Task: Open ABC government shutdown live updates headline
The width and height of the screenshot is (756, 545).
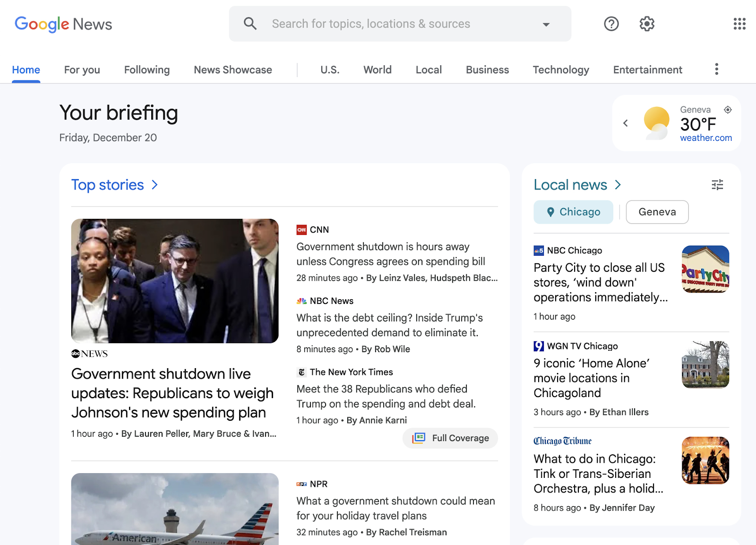Action: [x=172, y=393]
